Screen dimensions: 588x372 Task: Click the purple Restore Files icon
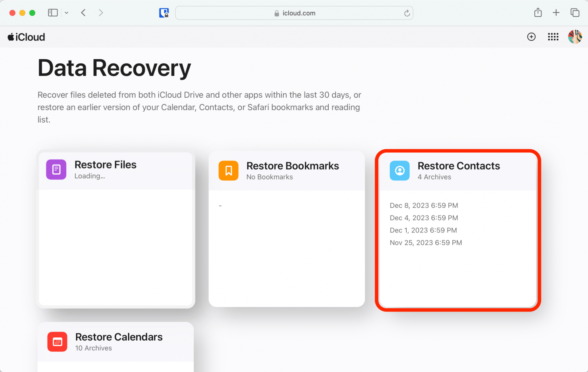click(56, 169)
